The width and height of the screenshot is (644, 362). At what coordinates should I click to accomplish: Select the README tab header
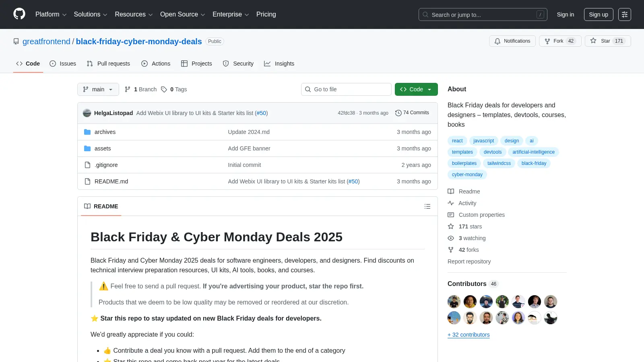point(101,206)
